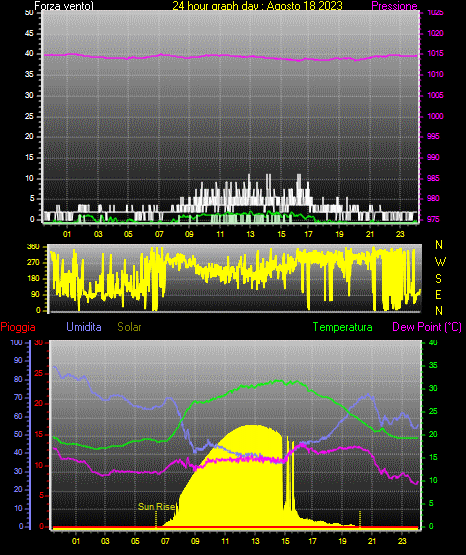Click the green Temperatura legend label
Image resolution: width=466 pixels, height=555 pixels.
pyautogui.click(x=342, y=327)
